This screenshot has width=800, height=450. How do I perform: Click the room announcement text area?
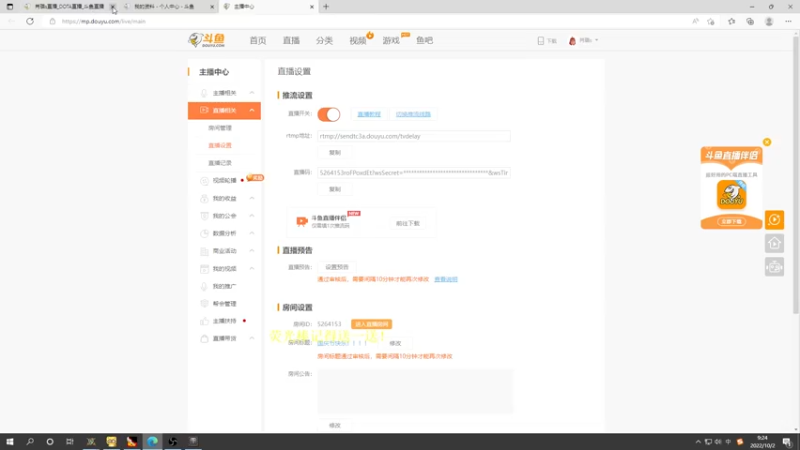(x=415, y=391)
